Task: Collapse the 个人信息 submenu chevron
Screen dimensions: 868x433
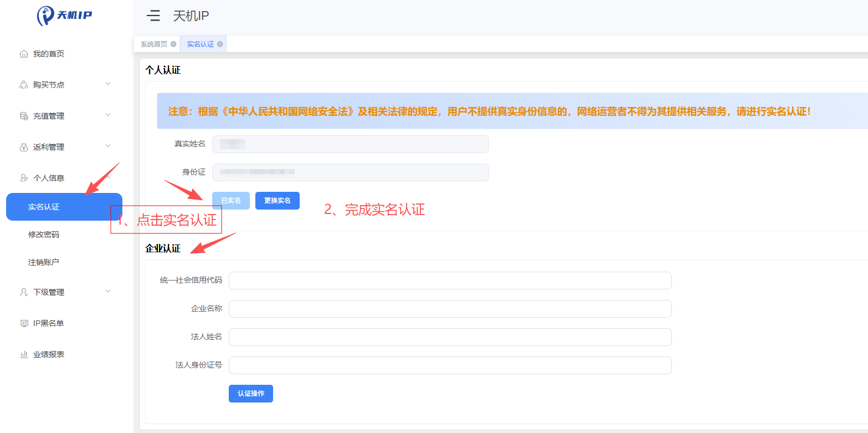Action: [x=108, y=177]
